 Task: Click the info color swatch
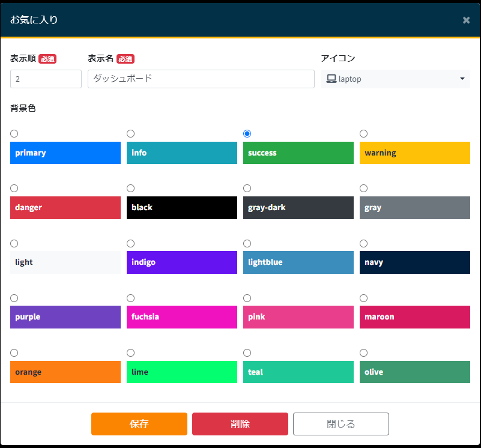click(182, 153)
